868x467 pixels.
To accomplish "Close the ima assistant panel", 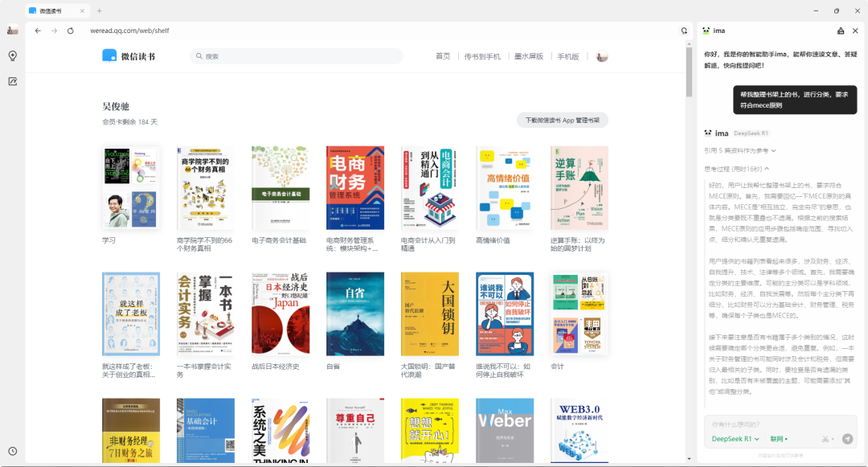I will pos(855,31).
